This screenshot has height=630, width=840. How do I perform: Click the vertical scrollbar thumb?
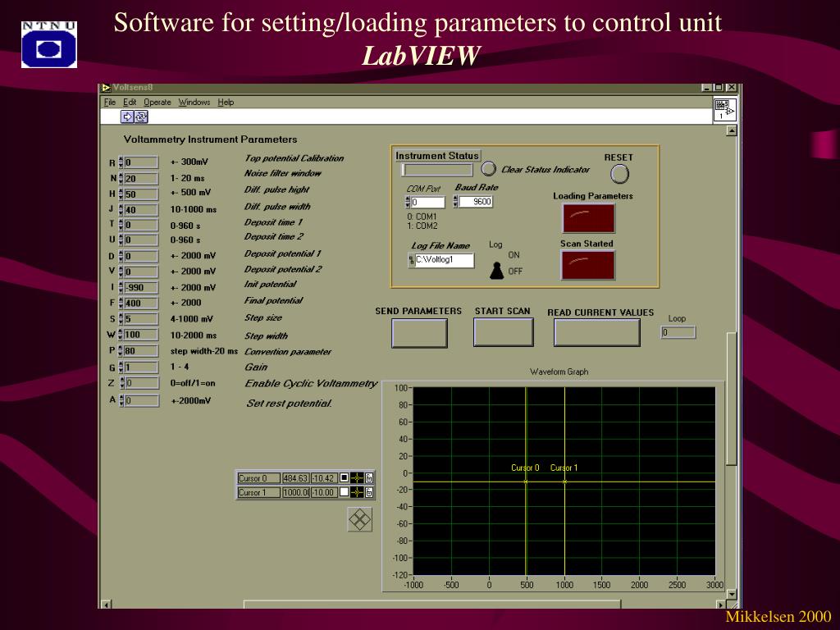[x=731, y=399]
